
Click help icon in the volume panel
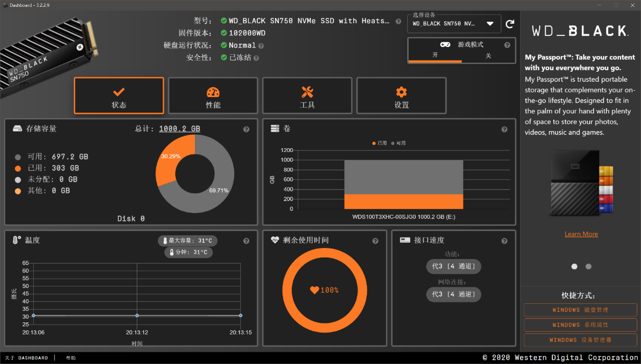[504, 129]
